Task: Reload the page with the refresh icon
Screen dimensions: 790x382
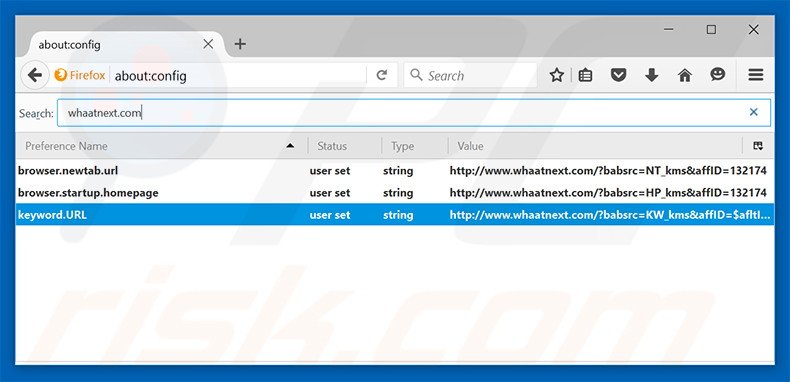Action: 381,76
